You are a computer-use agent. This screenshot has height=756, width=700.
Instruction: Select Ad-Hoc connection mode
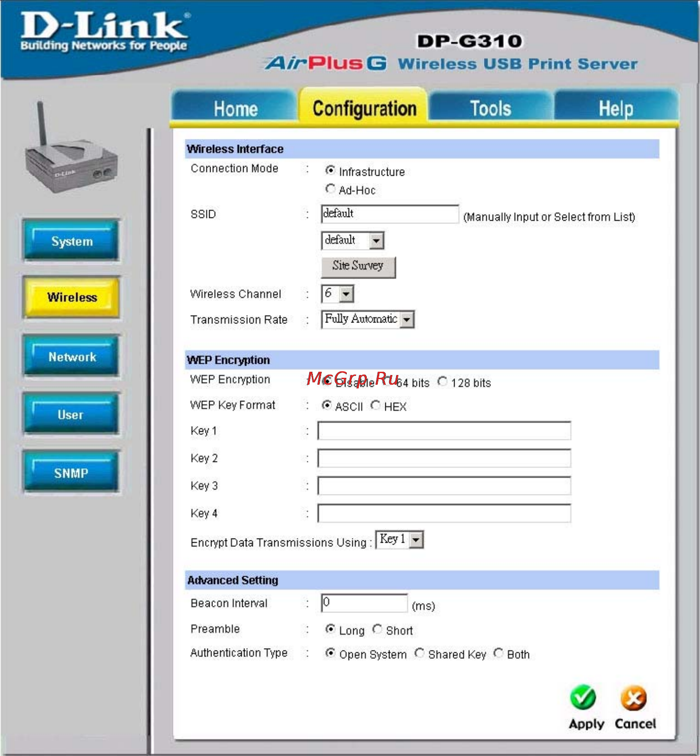pos(330,189)
